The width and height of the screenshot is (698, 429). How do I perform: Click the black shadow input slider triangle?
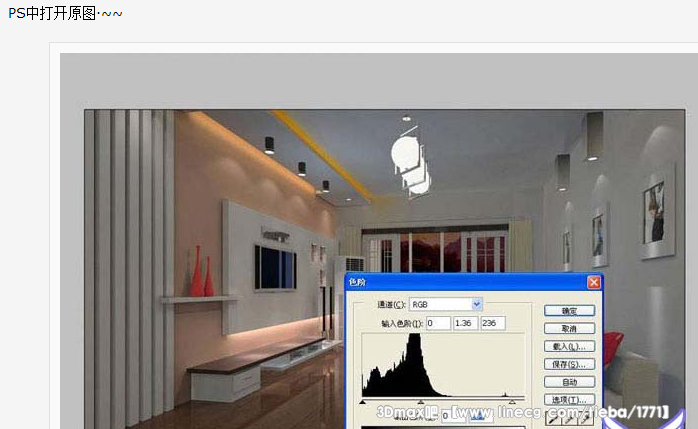click(362, 402)
